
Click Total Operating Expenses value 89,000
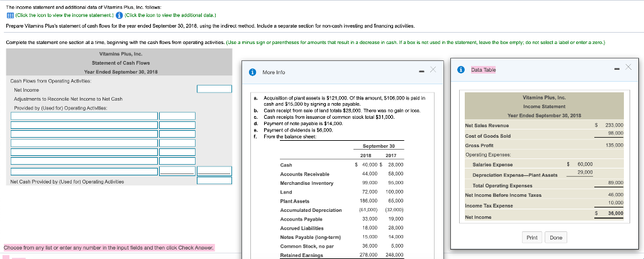(x=616, y=183)
